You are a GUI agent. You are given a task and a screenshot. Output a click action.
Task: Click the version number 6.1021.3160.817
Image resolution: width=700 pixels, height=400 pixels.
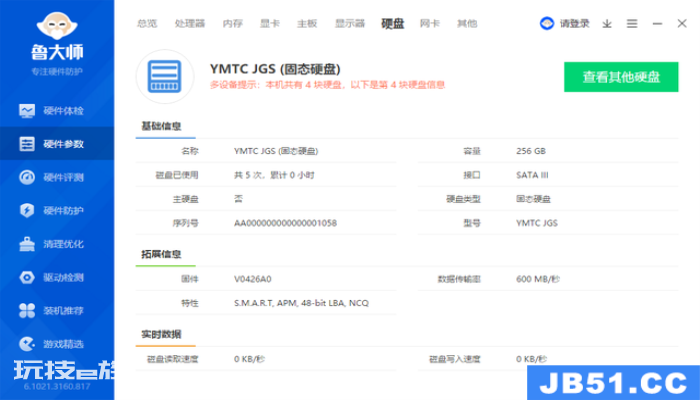(x=57, y=386)
